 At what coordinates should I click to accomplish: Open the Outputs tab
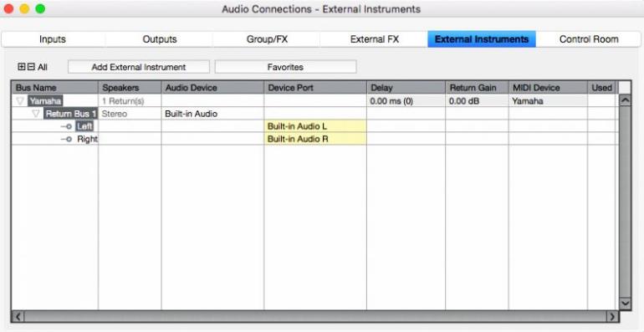point(160,39)
